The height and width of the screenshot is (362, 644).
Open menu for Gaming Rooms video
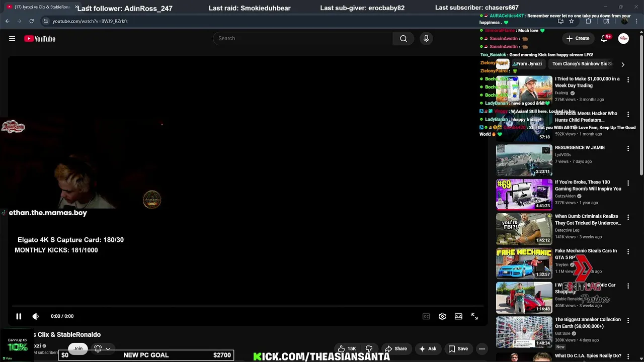[x=628, y=183]
